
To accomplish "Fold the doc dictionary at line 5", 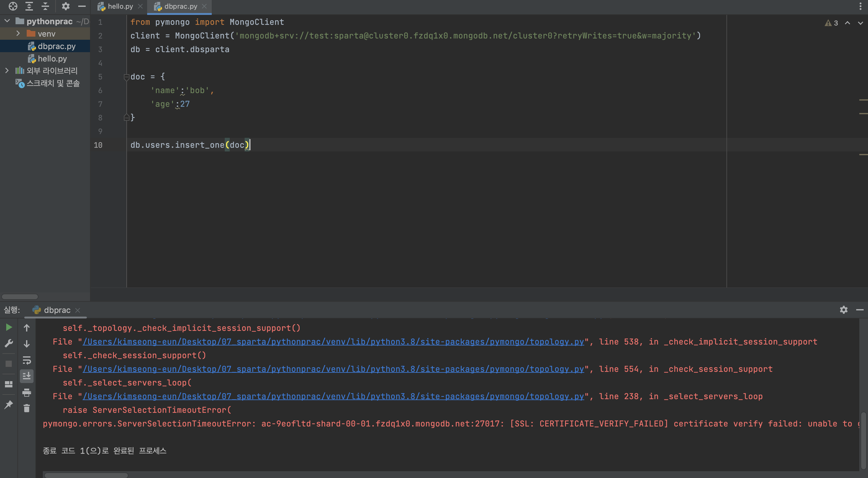I will tap(127, 77).
